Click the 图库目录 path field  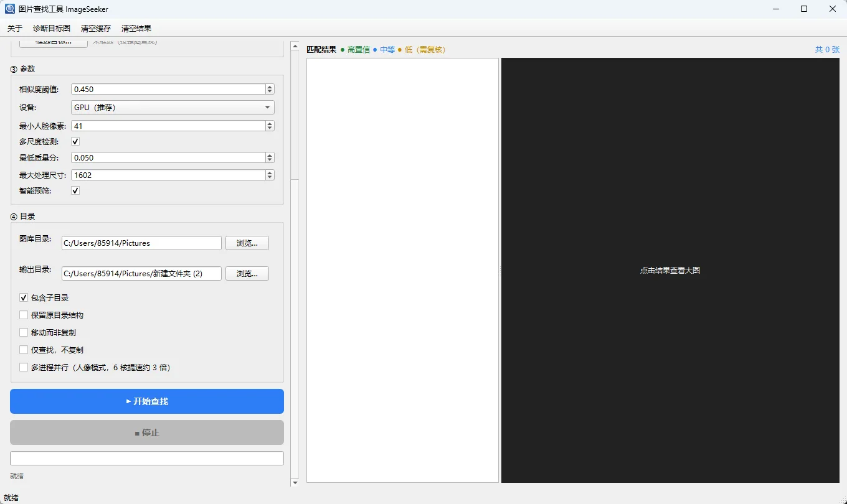coord(141,243)
